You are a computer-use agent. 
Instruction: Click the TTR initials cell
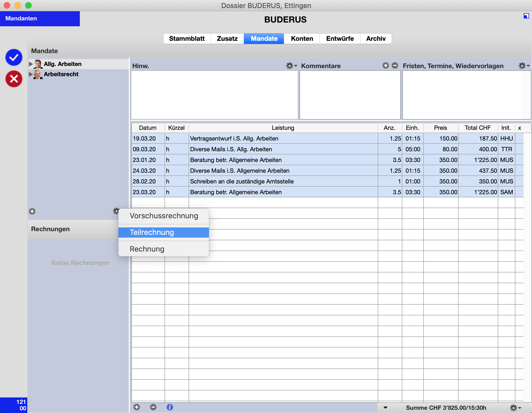pos(506,149)
